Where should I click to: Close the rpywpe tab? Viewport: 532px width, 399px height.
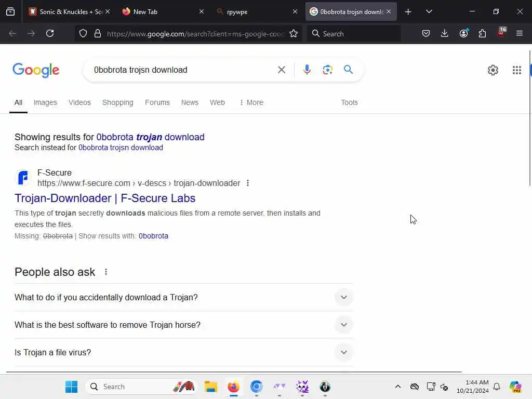(x=295, y=11)
